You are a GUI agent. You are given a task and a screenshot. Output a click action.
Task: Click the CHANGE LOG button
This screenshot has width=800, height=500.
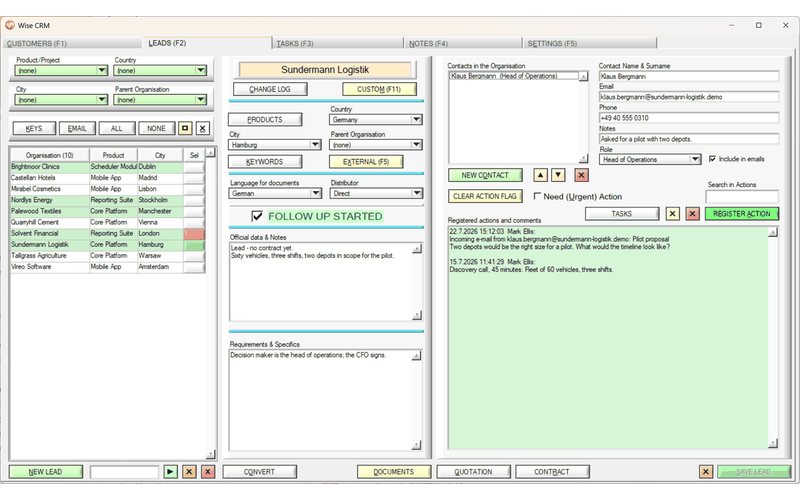coord(270,89)
